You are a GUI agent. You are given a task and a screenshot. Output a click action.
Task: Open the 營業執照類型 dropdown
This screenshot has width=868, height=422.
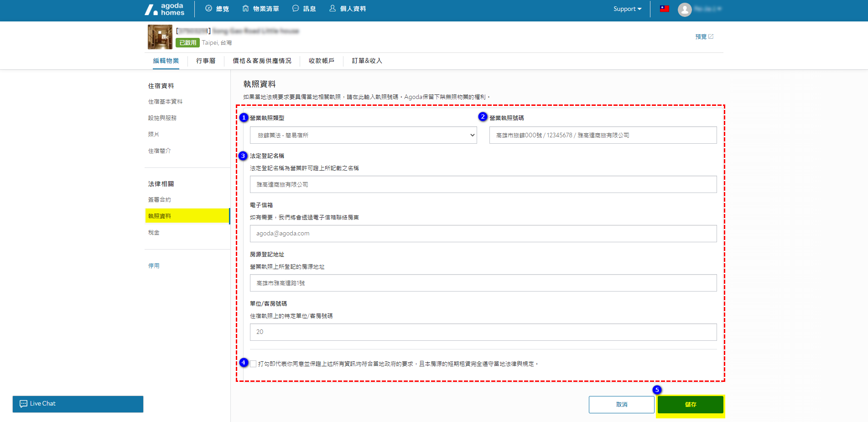click(364, 135)
